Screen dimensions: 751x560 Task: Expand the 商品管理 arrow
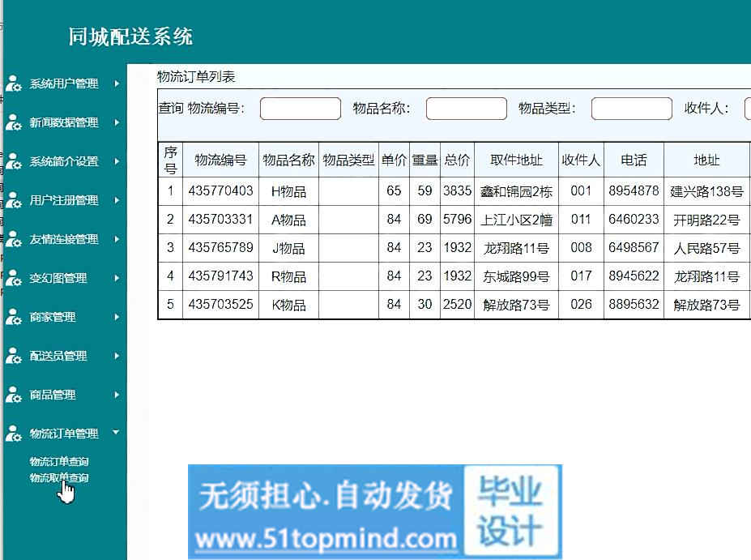point(117,395)
